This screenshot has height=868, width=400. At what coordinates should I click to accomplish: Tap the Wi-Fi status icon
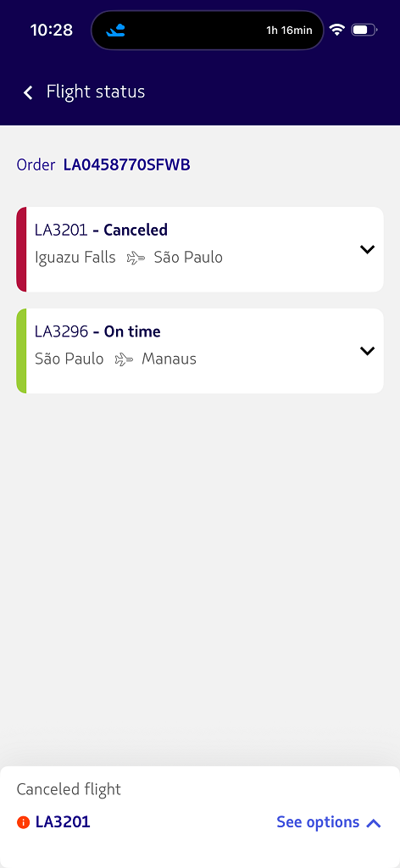click(337, 30)
